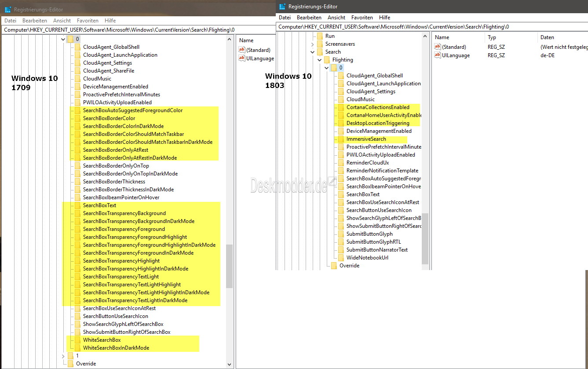Click the Daten column header in the right window
Image resolution: width=588 pixels, height=369 pixels.
coord(547,37)
